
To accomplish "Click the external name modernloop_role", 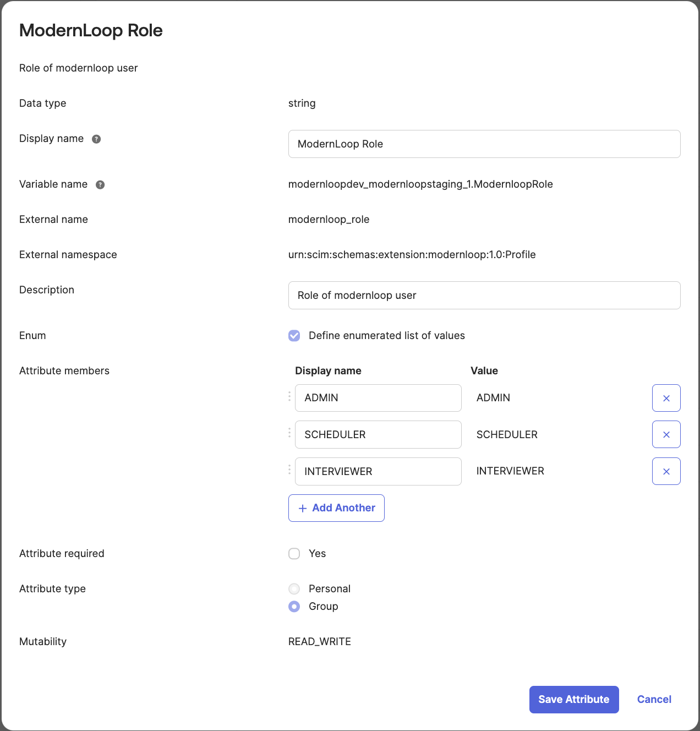I will tap(329, 220).
